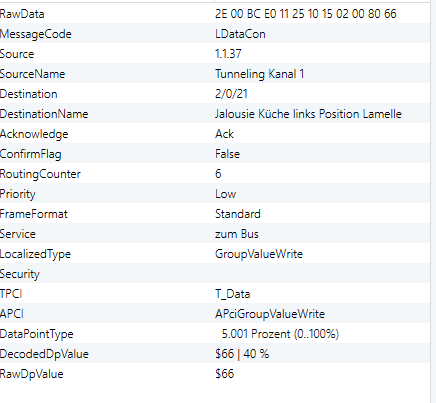
Task: Select the Source address 1.1.37
Action: click(228, 54)
